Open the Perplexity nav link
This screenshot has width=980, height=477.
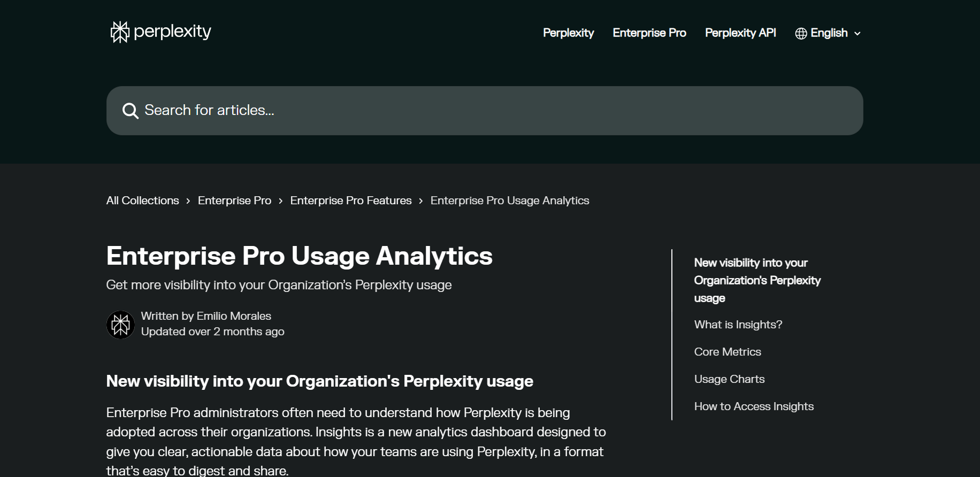coord(568,33)
